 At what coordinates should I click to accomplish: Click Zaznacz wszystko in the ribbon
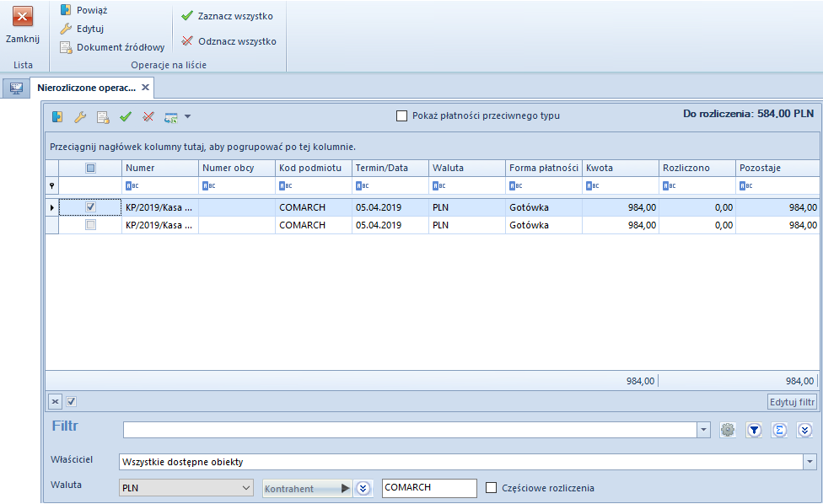(228, 16)
